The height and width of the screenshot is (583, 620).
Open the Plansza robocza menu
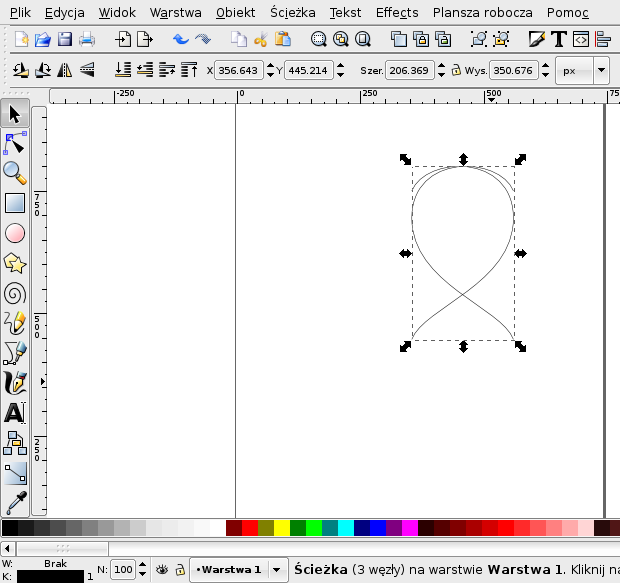point(482,13)
